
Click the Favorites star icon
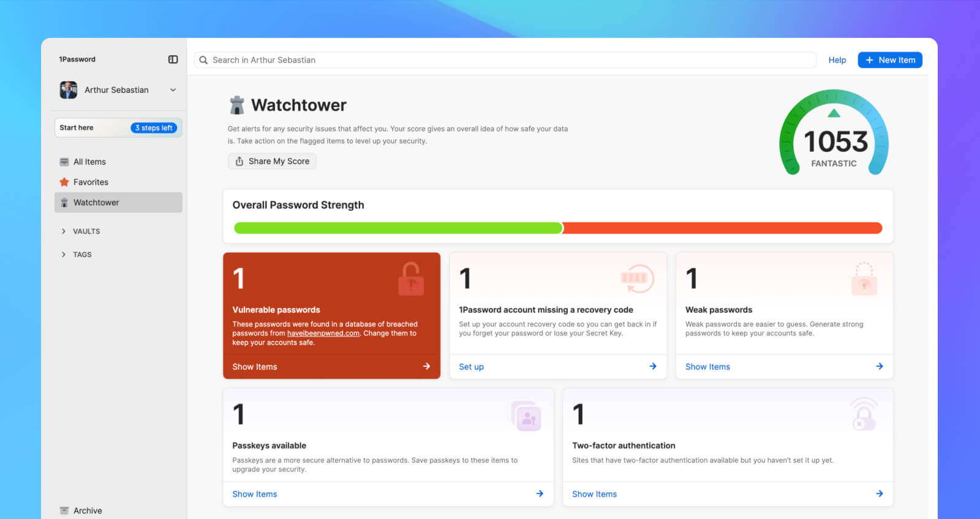64,182
